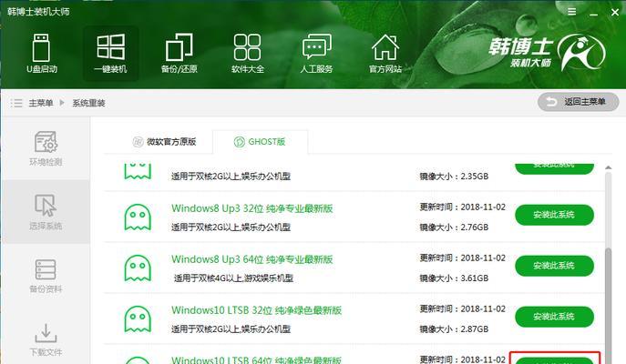
Task: Close the 韩博士装机大师 window
Action: pyautogui.click(x=615, y=13)
